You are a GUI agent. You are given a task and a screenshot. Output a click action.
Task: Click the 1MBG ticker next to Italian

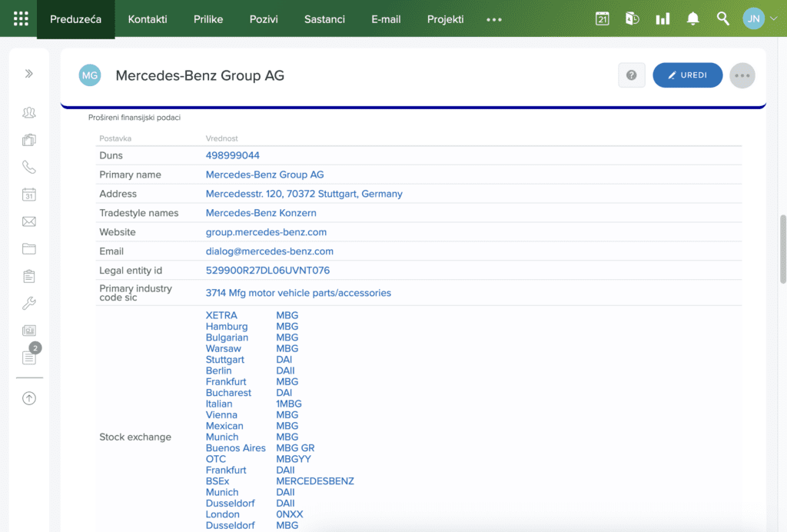coord(289,404)
